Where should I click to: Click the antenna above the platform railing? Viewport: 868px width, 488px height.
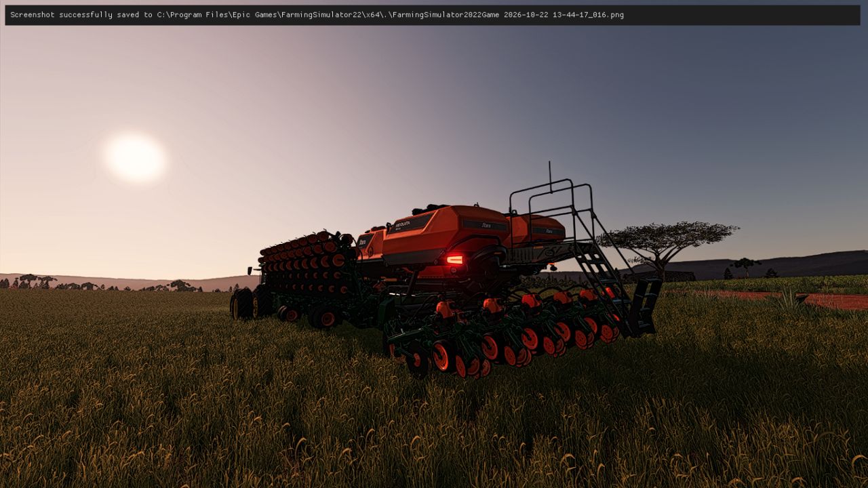tap(550, 177)
